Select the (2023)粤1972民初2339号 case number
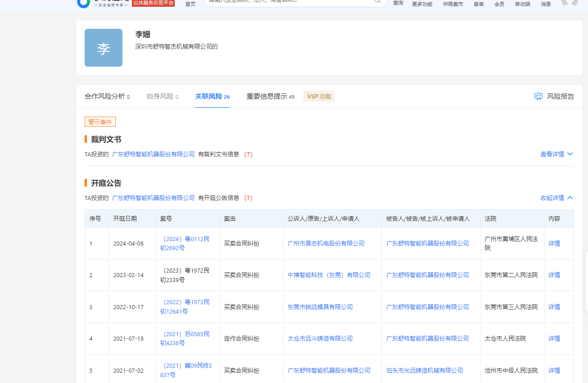 tap(185, 275)
